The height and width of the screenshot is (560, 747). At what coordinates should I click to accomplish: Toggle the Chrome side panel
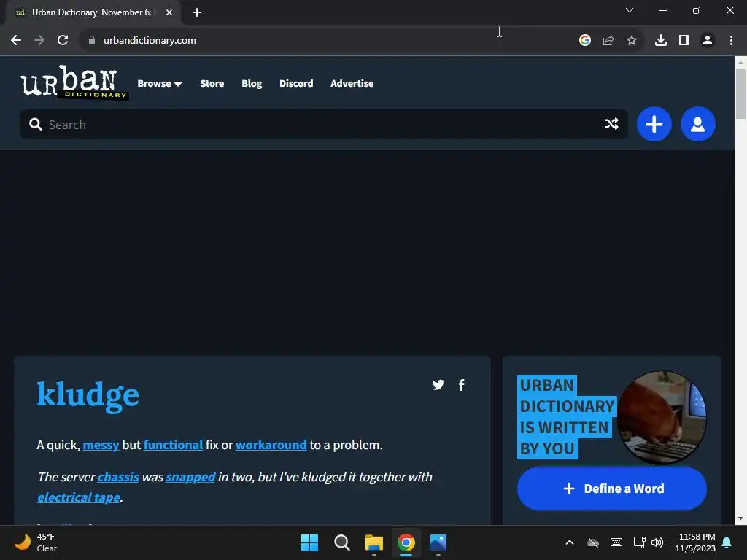[x=684, y=41]
